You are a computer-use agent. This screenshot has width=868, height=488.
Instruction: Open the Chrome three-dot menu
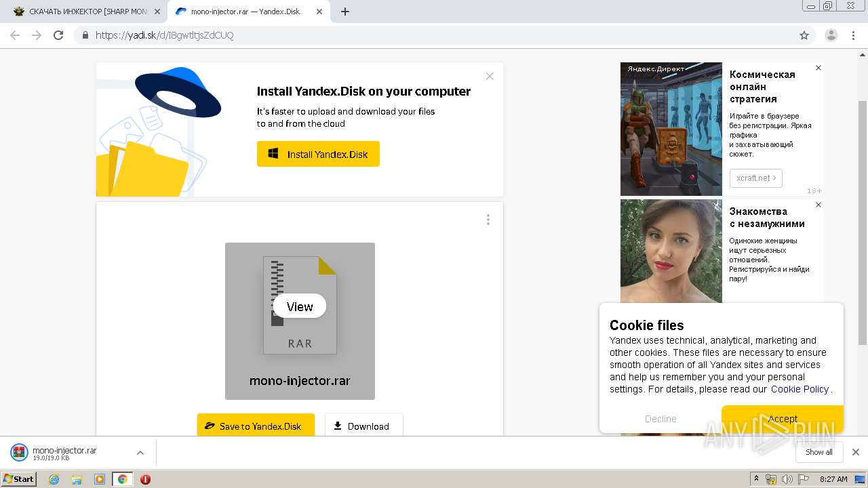tap(854, 35)
